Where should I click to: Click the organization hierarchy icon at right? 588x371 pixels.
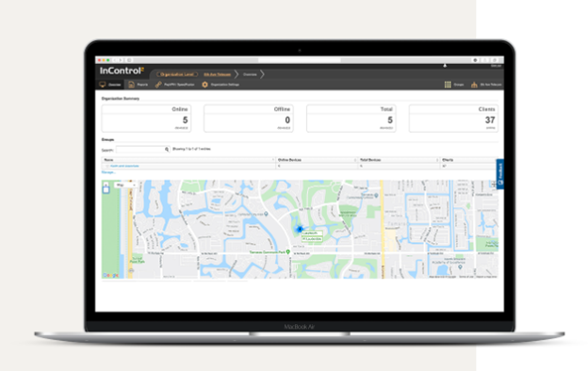(474, 85)
